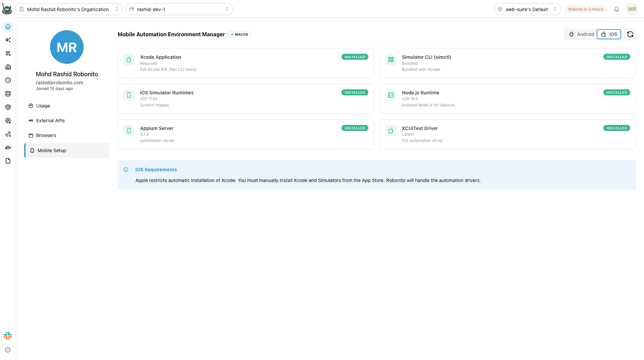644x360 pixels.
Task: Click the Robonito logo at top left
Action: (x=7, y=9)
